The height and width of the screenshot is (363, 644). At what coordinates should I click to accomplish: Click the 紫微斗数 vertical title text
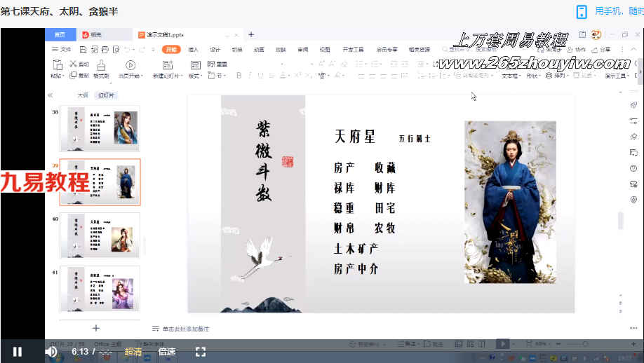pos(263,160)
